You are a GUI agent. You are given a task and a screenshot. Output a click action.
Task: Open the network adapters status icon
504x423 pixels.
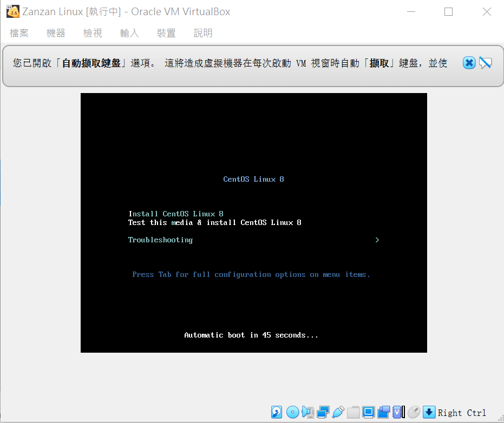tap(323, 412)
